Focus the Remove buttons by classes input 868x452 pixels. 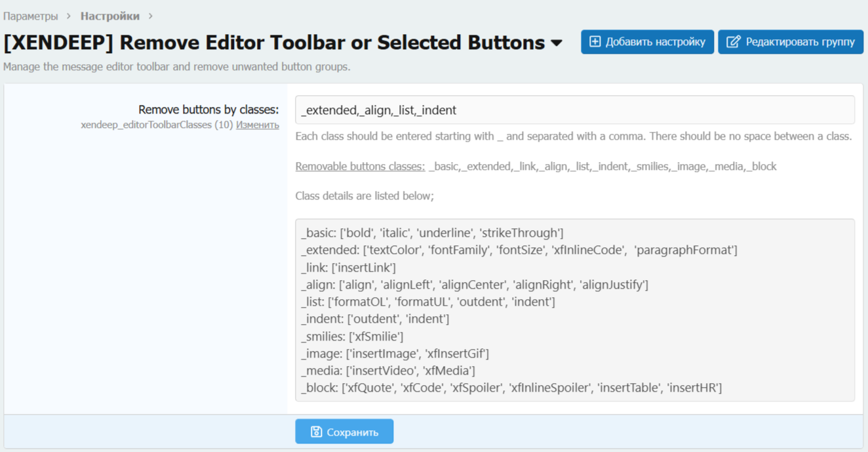[574, 110]
